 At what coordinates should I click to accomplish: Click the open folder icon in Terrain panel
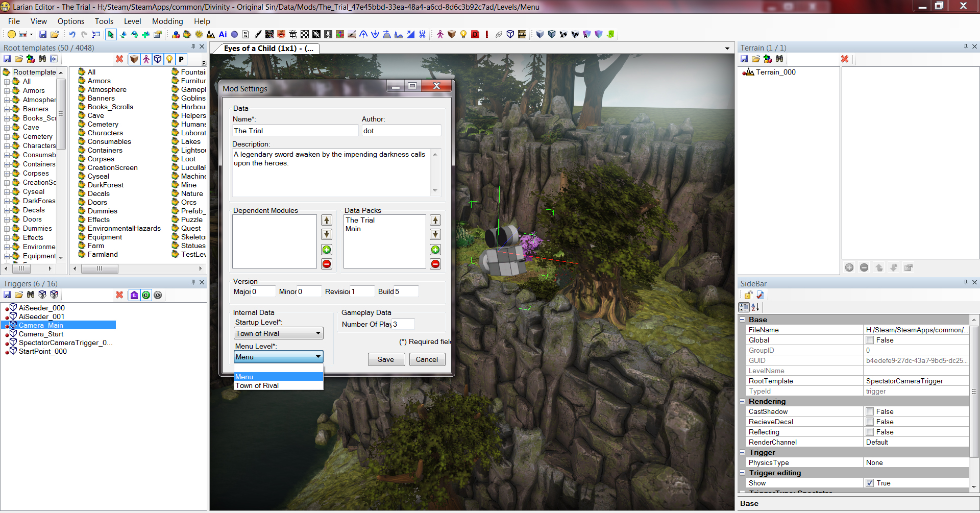pyautogui.click(x=756, y=59)
